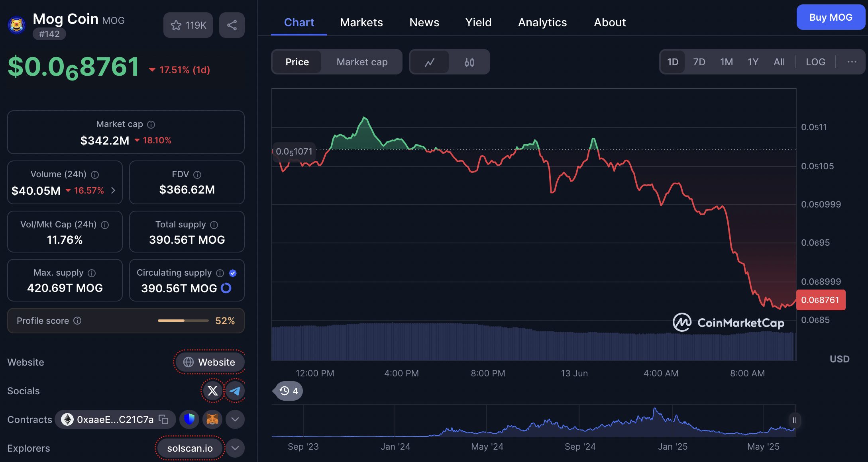Click the 17.51% (1d) change text

[x=185, y=70]
